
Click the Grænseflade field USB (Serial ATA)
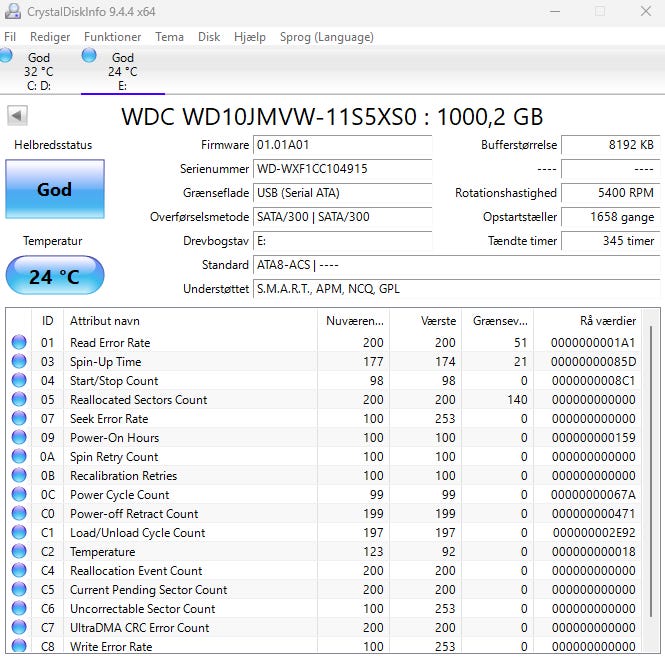pyautogui.click(x=343, y=193)
